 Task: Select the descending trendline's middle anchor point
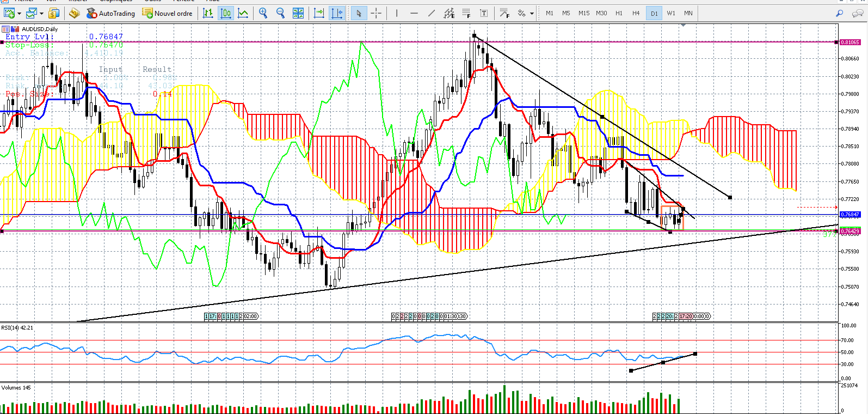[x=602, y=117]
